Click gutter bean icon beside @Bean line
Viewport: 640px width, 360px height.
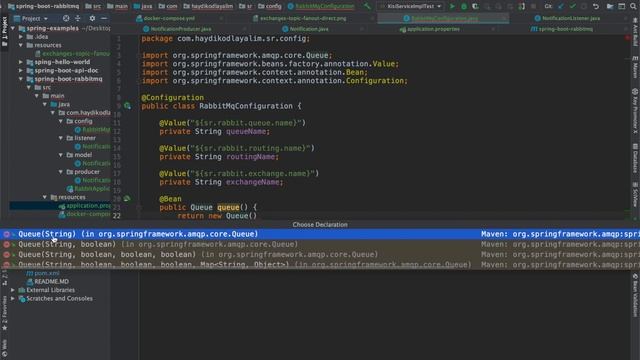pyautogui.click(x=127, y=199)
